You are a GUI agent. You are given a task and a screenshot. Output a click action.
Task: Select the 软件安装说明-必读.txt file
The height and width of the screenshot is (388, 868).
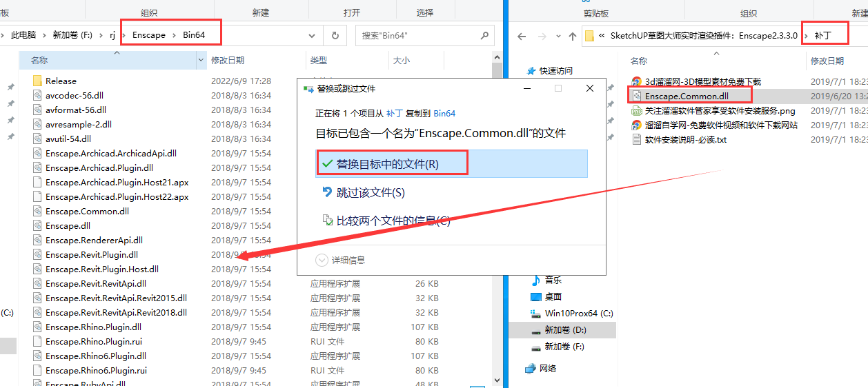pyautogui.click(x=685, y=139)
